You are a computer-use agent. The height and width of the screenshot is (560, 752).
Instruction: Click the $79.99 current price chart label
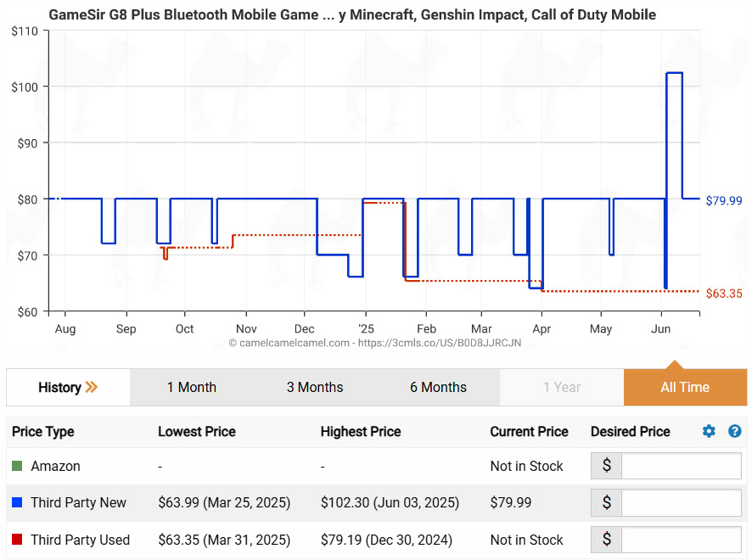(723, 200)
